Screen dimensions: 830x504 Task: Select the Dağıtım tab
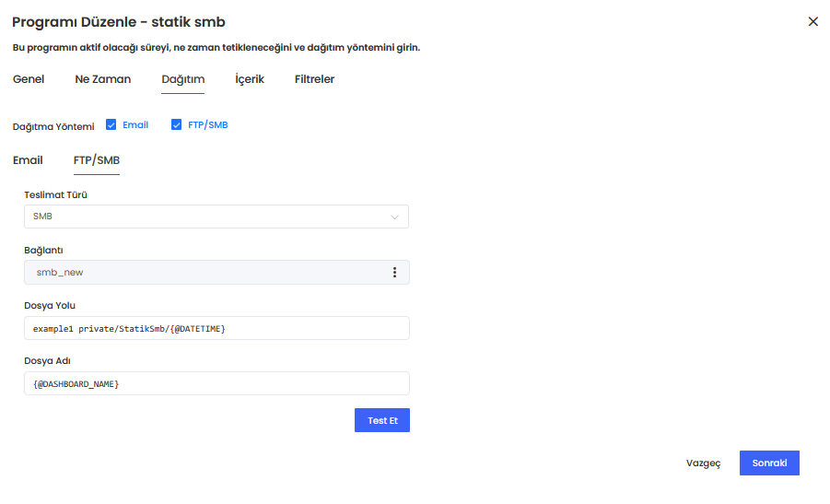[182, 79]
